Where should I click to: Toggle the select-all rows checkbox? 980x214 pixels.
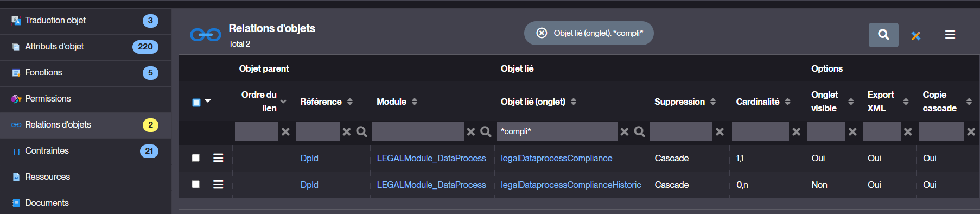click(196, 102)
